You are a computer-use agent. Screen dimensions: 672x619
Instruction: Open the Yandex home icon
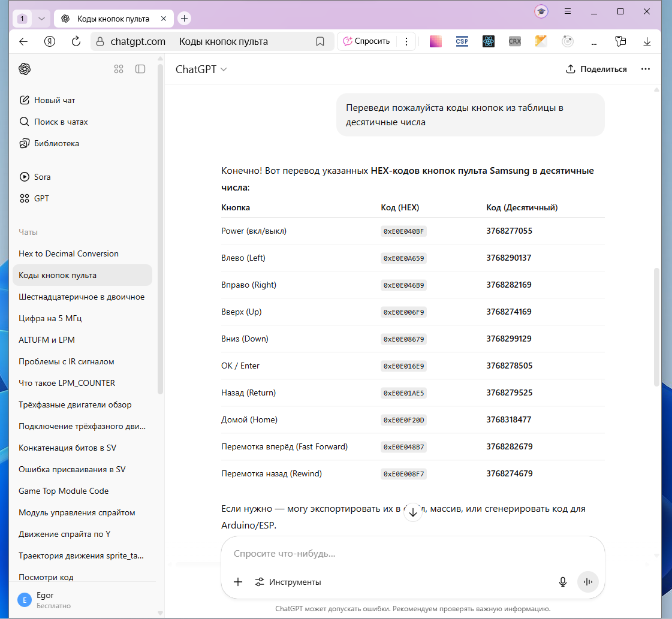click(50, 41)
